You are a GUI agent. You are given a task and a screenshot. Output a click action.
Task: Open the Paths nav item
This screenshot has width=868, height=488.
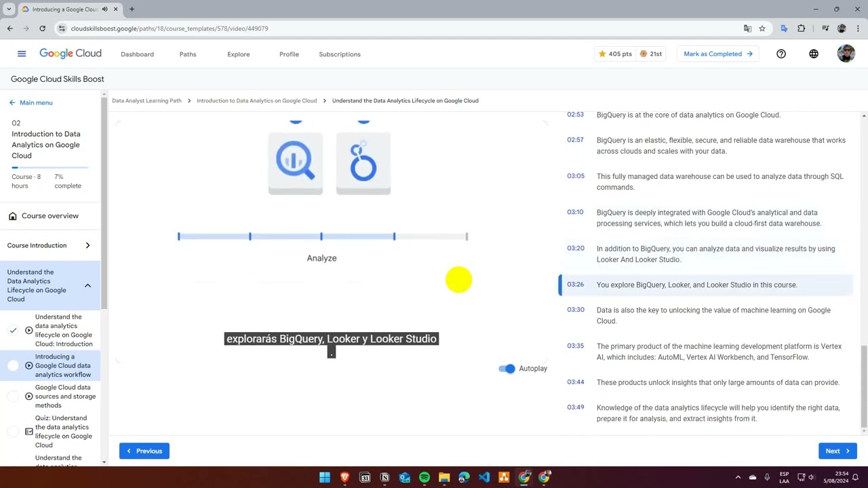pos(188,54)
